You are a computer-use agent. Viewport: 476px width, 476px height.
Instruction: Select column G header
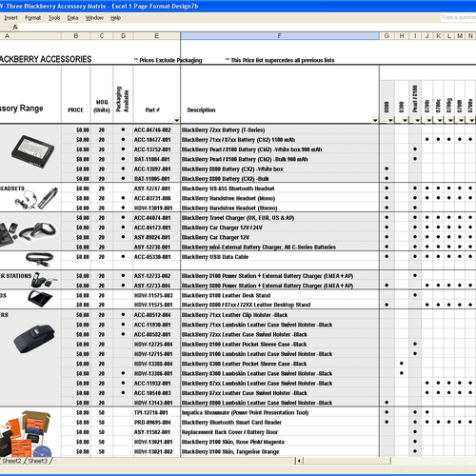pyautogui.click(x=387, y=36)
